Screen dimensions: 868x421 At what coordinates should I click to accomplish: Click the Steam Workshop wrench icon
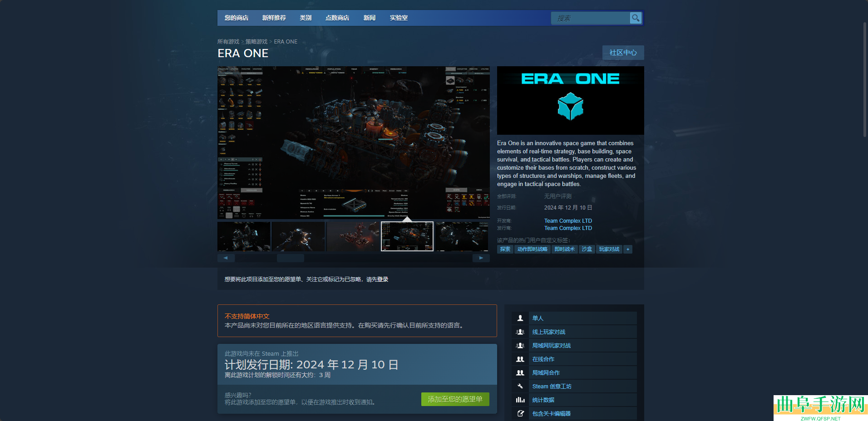[520, 386]
